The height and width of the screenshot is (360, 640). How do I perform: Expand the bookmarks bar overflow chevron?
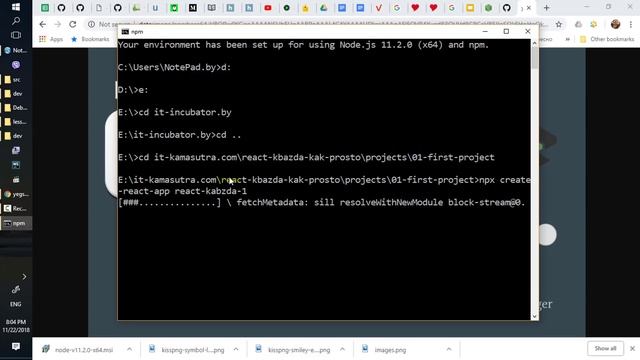tap(567, 39)
